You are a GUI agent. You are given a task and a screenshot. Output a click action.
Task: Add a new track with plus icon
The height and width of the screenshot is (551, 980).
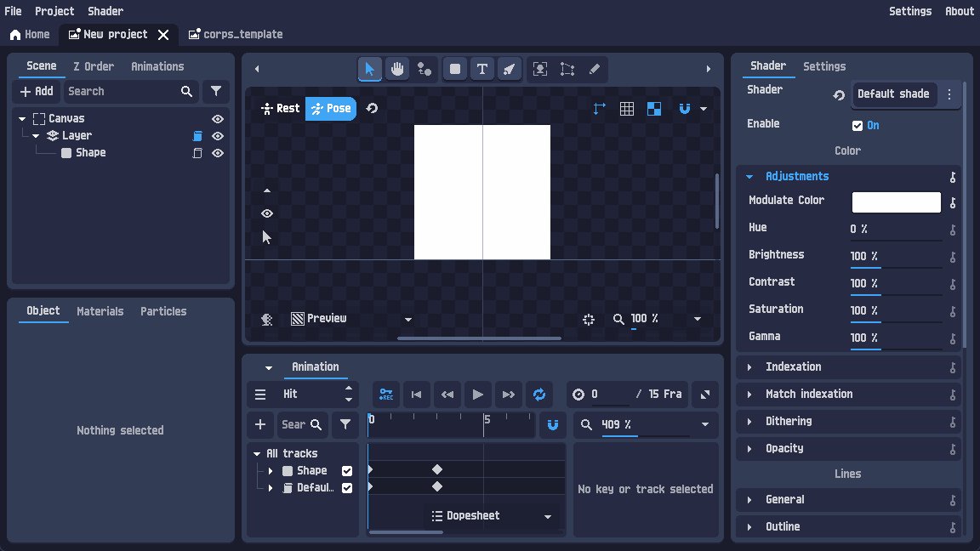click(x=260, y=425)
